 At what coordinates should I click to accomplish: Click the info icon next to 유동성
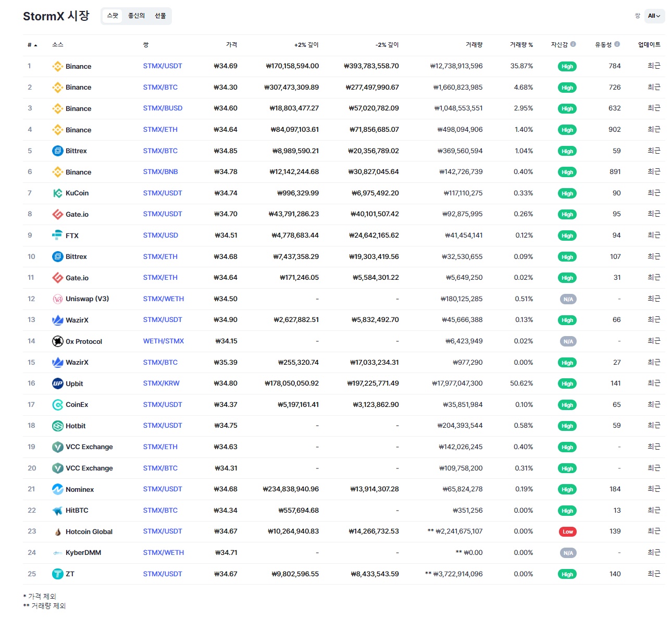(617, 44)
